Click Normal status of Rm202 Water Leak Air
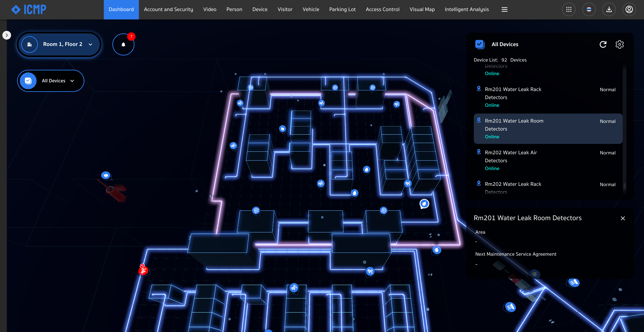Viewport: 644px width, 332px height. tap(607, 153)
